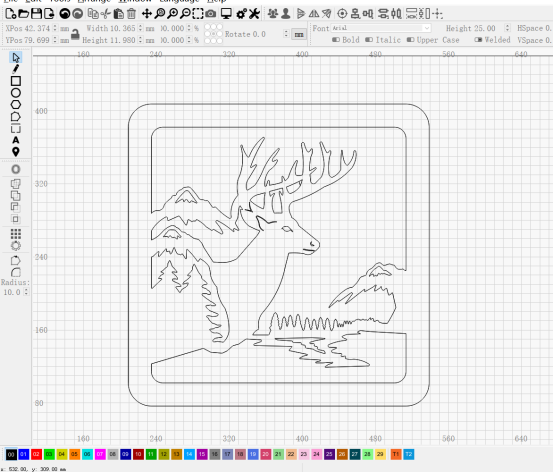Open settings gears icon
This screenshot has width=554, height=472.
pyautogui.click(x=242, y=14)
